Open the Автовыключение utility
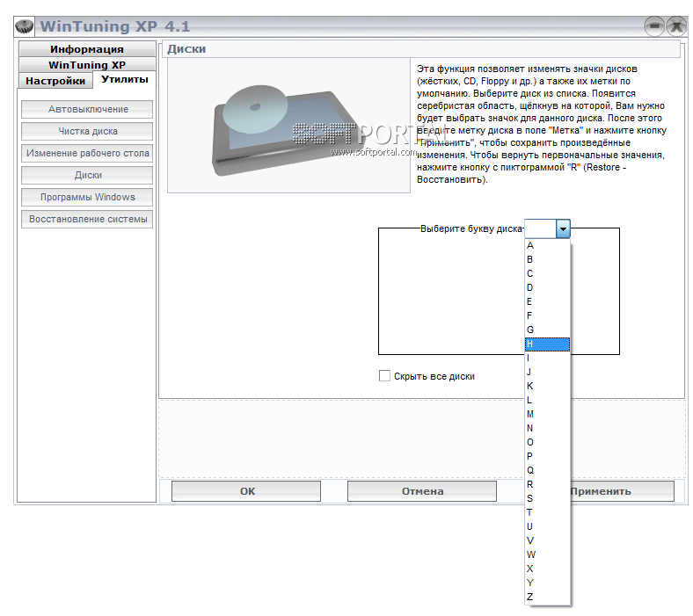This screenshot has width=693, height=616. click(x=87, y=109)
